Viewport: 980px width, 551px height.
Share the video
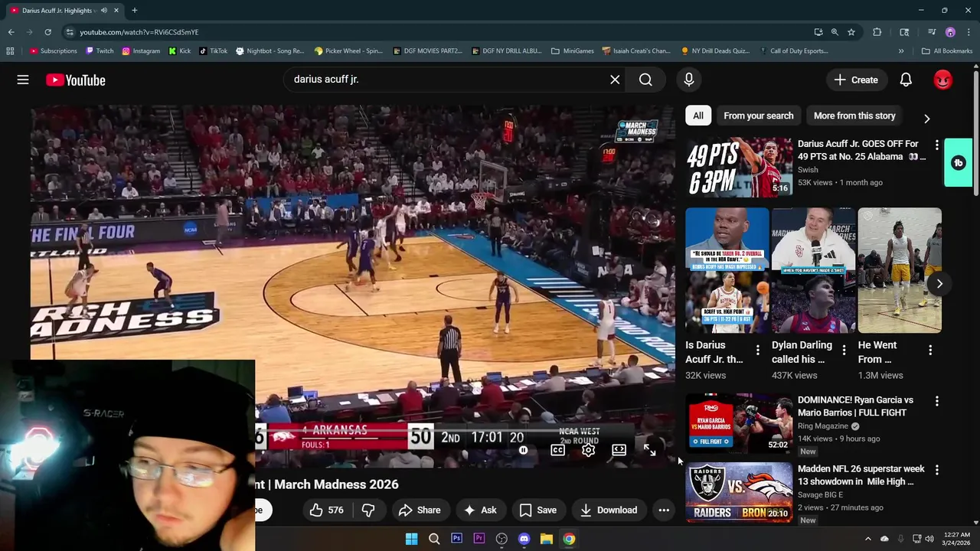tap(420, 510)
